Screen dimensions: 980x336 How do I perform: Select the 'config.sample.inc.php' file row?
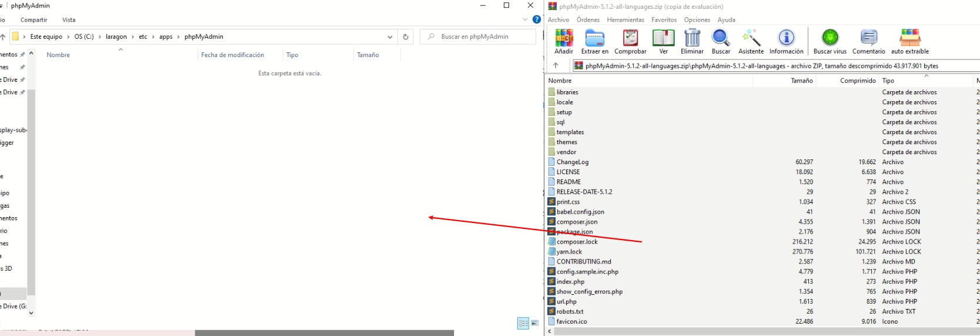[762, 271]
